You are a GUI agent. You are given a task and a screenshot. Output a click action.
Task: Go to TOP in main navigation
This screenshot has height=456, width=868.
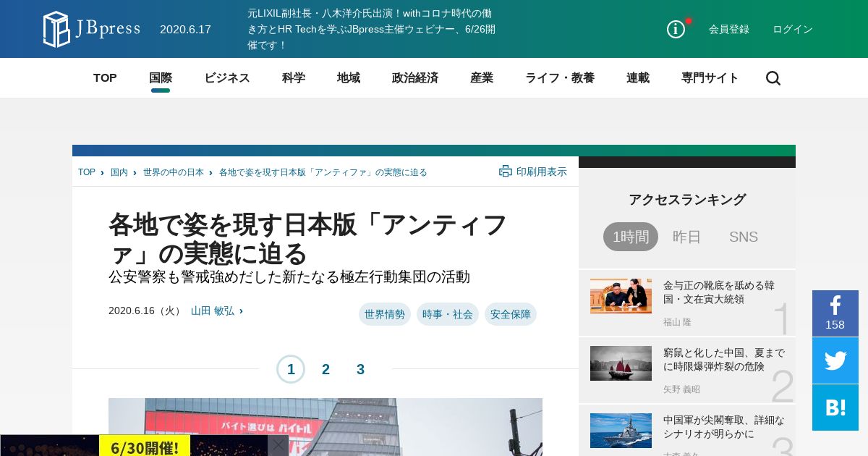(x=105, y=78)
